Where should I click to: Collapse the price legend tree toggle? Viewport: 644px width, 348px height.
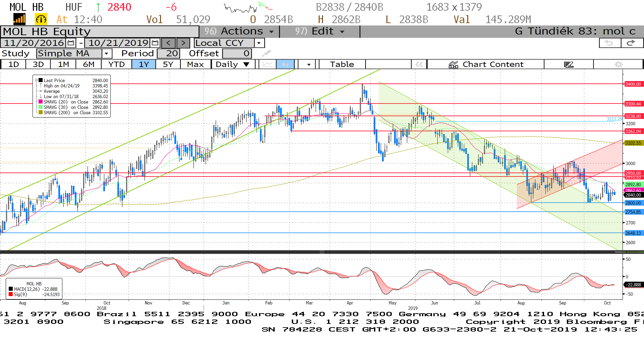click(x=36, y=80)
